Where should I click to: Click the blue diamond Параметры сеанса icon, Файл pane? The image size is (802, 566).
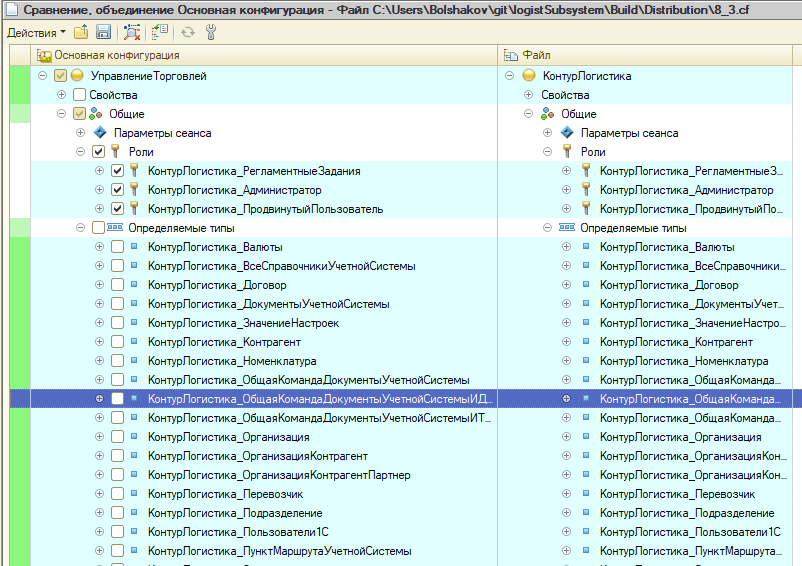[x=567, y=132]
